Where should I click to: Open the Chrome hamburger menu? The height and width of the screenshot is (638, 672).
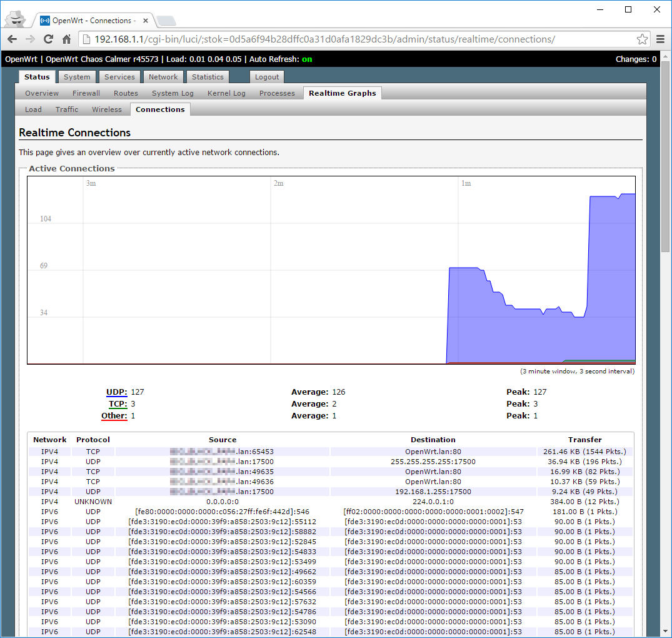tap(661, 39)
